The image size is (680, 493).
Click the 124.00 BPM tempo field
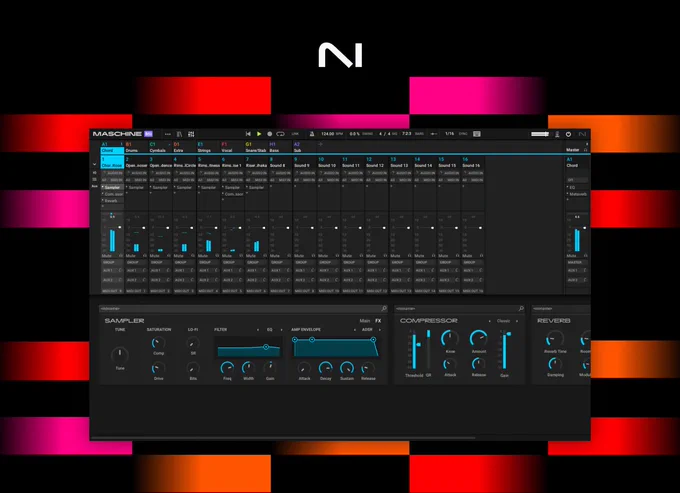[x=332, y=134]
